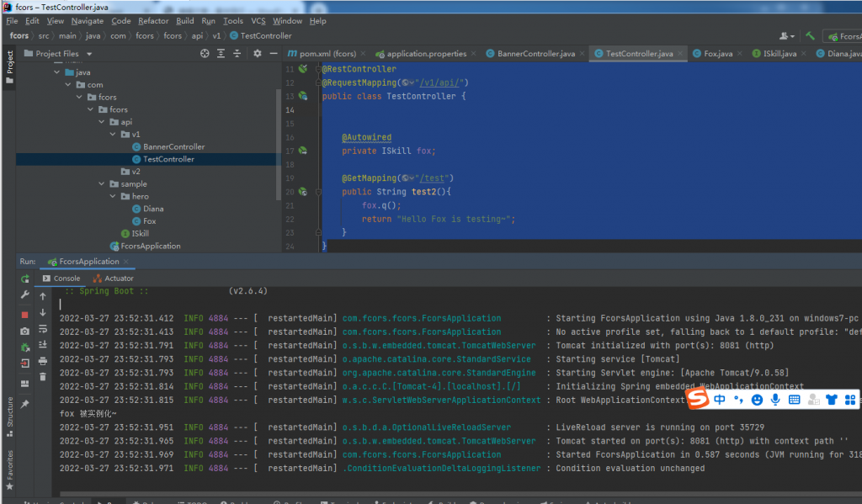Click gutter bean icon at line 11
Screen dimensions: 862x504
coord(303,69)
